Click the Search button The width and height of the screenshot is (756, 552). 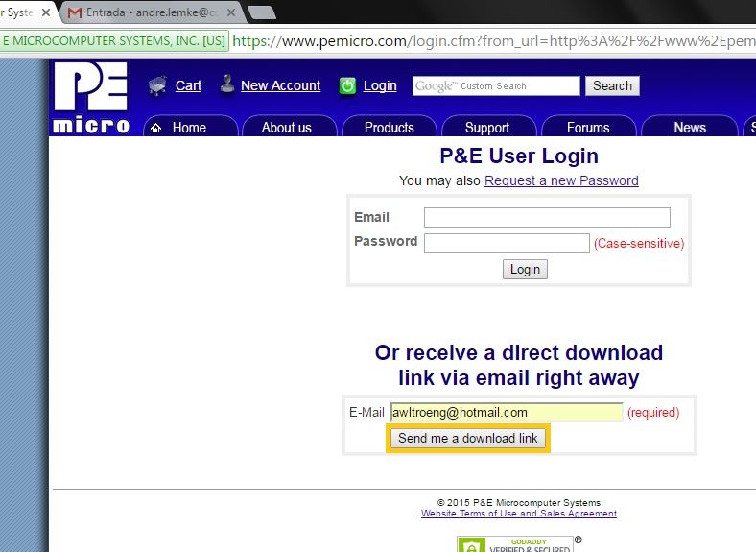[x=612, y=85]
